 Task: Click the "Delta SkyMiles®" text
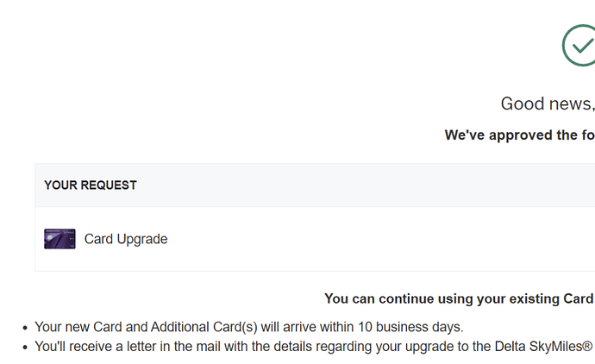click(x=543, y=346)
